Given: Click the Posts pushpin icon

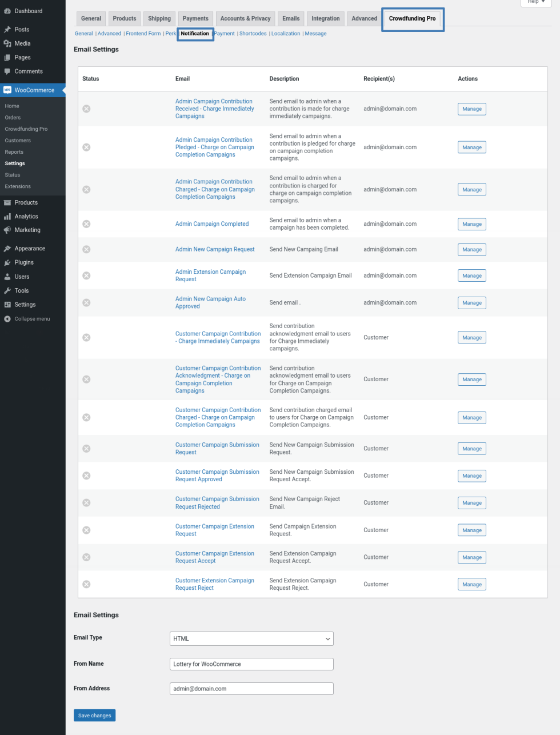Looking at the screenshot, I should tap(7, 30).
